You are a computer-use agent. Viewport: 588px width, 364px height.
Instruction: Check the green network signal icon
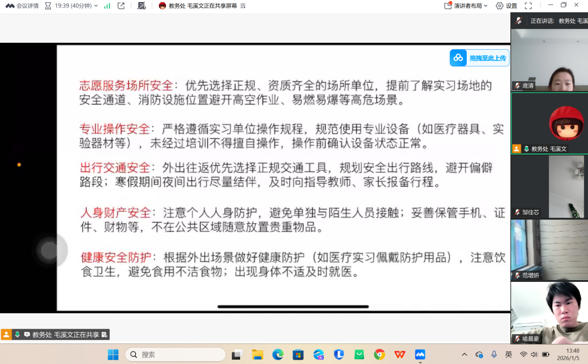coord(107,6)
